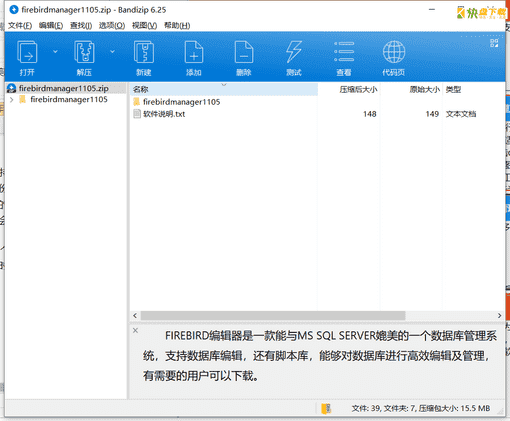Open the 编辑(E) menu
Viewport: 510px width, 421px height.
[x=51, y=26]
